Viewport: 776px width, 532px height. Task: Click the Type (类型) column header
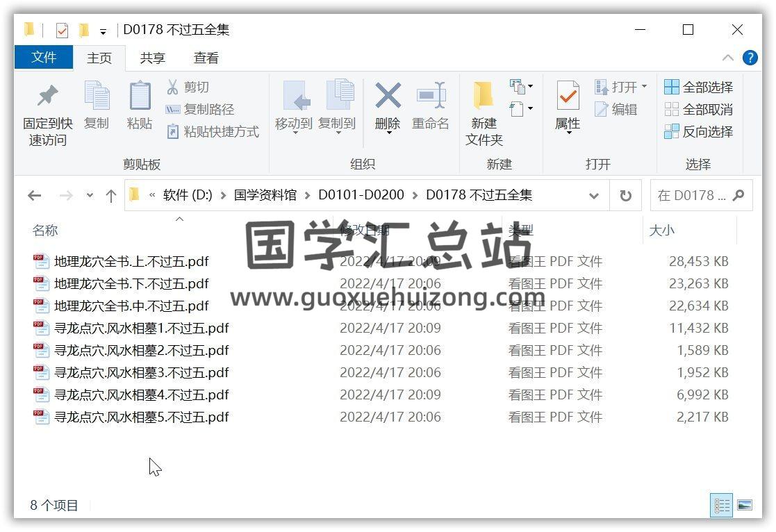pyautogui.click(x=520, y=230)
